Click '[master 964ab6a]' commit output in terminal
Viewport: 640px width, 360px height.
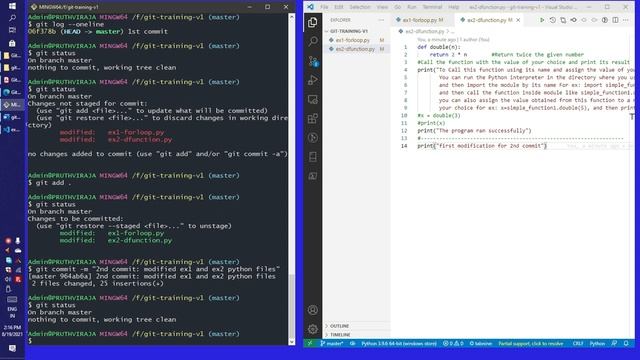pos(60,276)
